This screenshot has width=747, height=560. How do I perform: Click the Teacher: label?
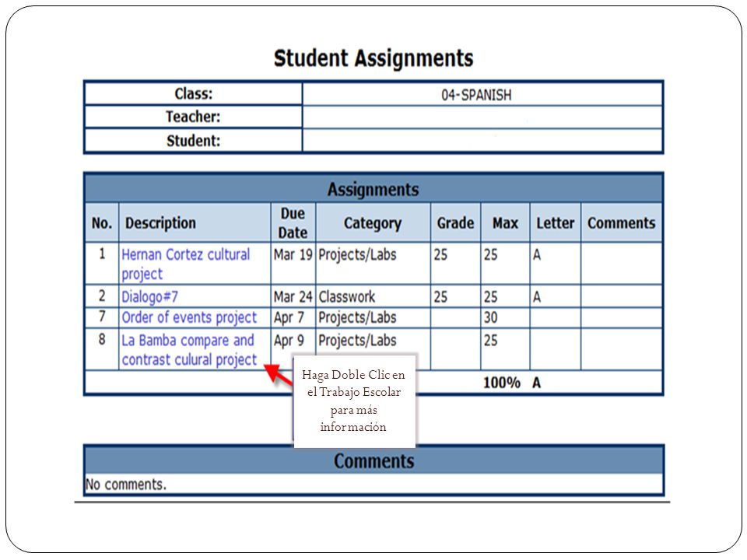(193, 117)
